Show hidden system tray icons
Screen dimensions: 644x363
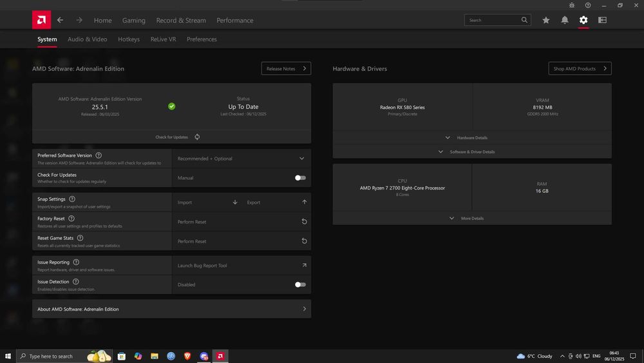coord(562,356)
